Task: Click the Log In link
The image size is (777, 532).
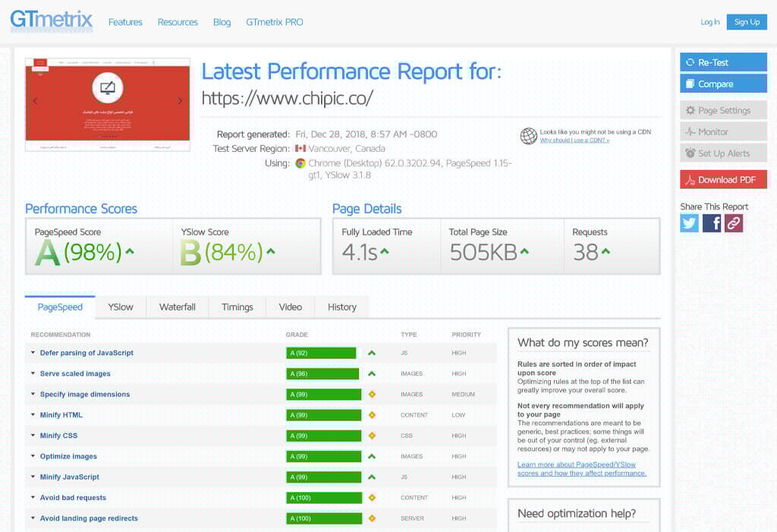Action: pos(710,22)
